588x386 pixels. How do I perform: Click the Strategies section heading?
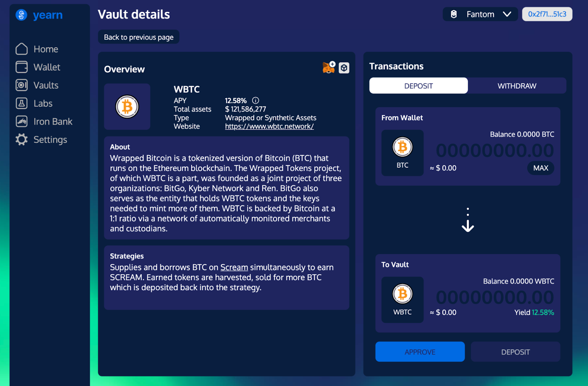tap(127, 256)
